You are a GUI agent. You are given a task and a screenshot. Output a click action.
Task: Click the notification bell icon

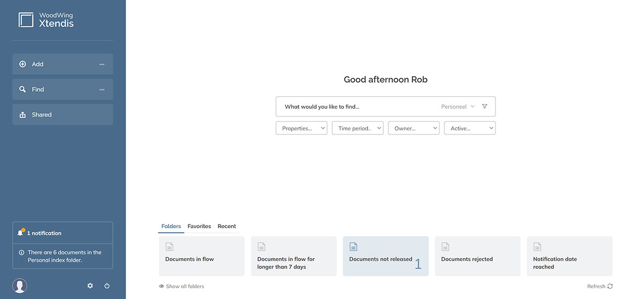(20, 233)
